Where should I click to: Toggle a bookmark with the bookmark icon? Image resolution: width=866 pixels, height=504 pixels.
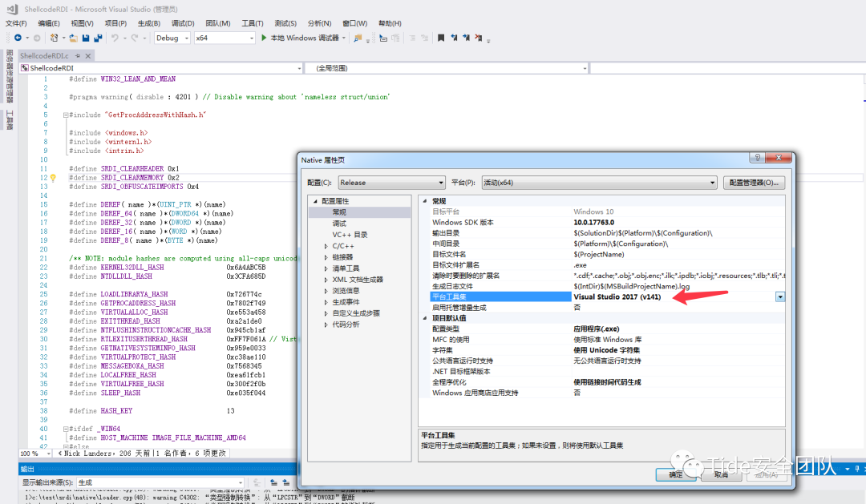441,38
